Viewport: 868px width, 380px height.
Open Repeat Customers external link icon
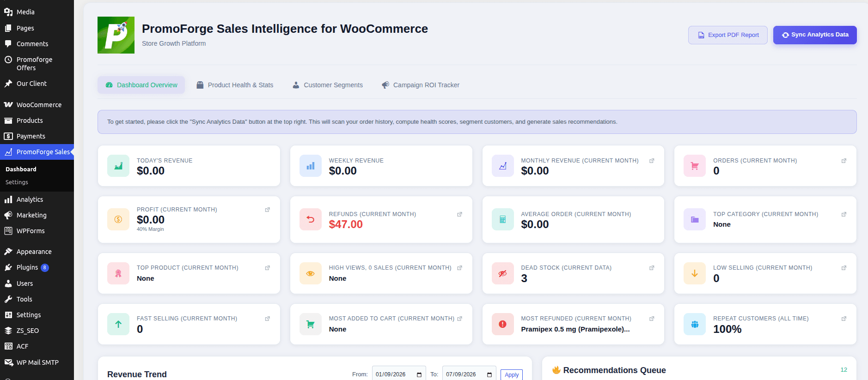(844, 319)
